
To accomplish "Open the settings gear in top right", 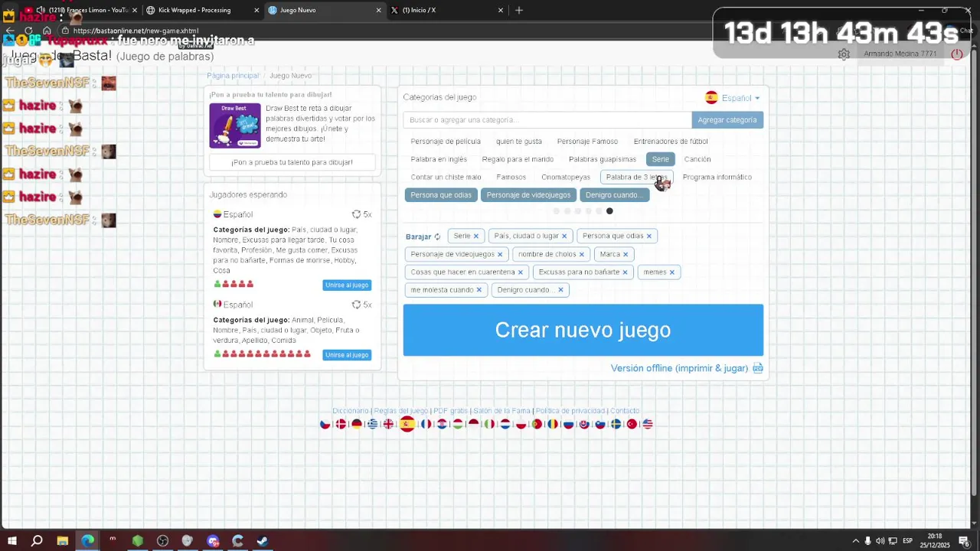I will point(844,54).
